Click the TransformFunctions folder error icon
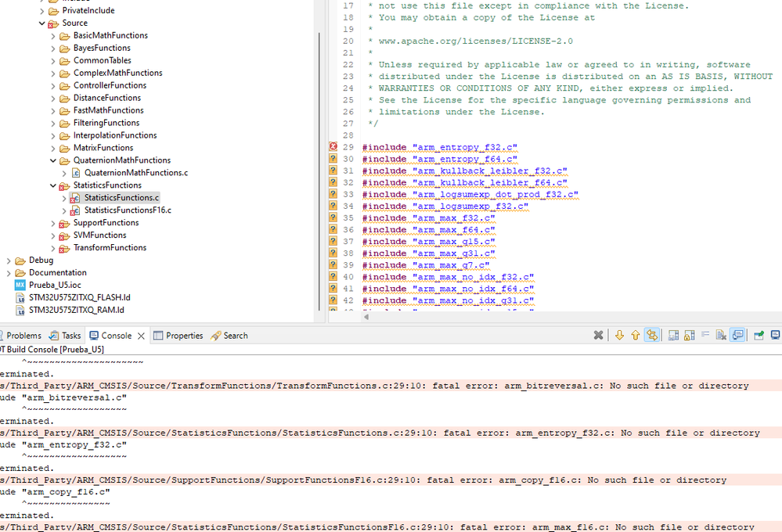 pos(64,248)
